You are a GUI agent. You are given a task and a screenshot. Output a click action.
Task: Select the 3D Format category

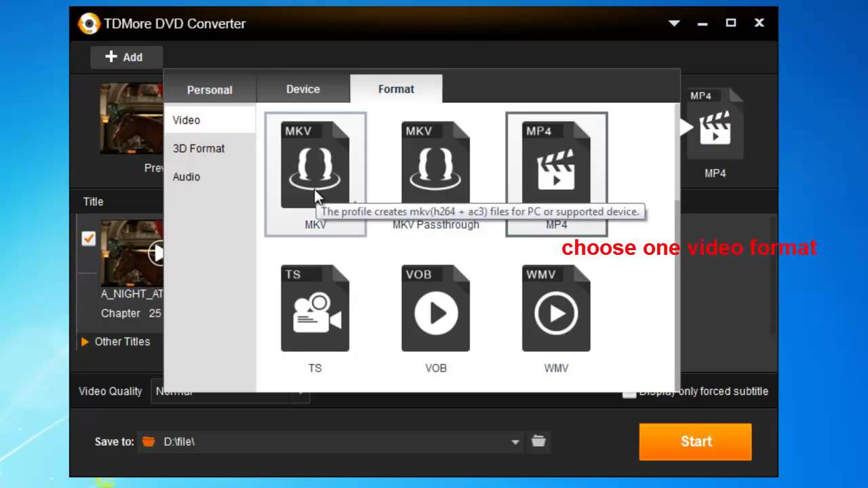pyautogui.click(x=210, y=148)
